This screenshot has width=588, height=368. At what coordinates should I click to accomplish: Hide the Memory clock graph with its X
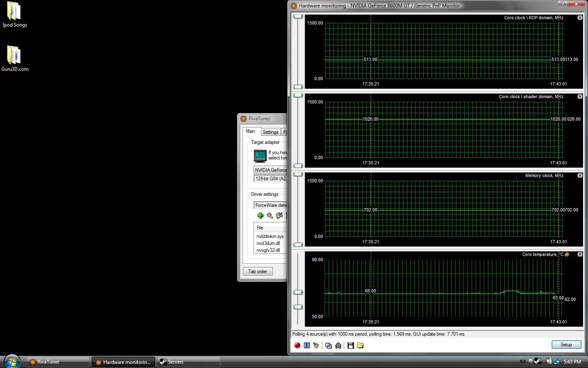click(580, 175)
